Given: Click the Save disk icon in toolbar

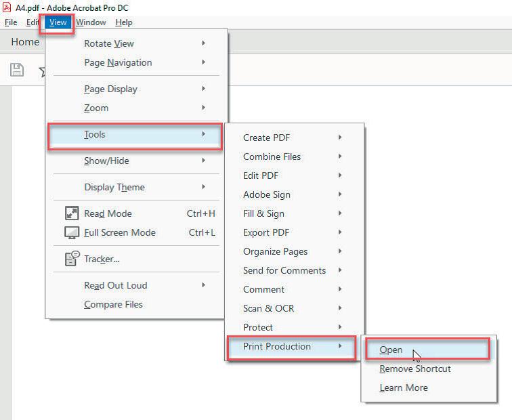Looking at the screenshot, I should click(17, 70).
